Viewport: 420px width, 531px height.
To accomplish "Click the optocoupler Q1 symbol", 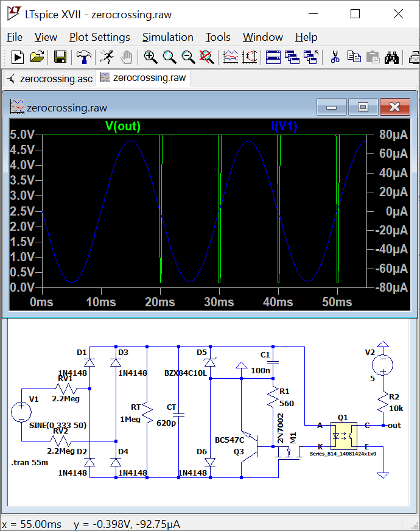I will pos(343,436).
